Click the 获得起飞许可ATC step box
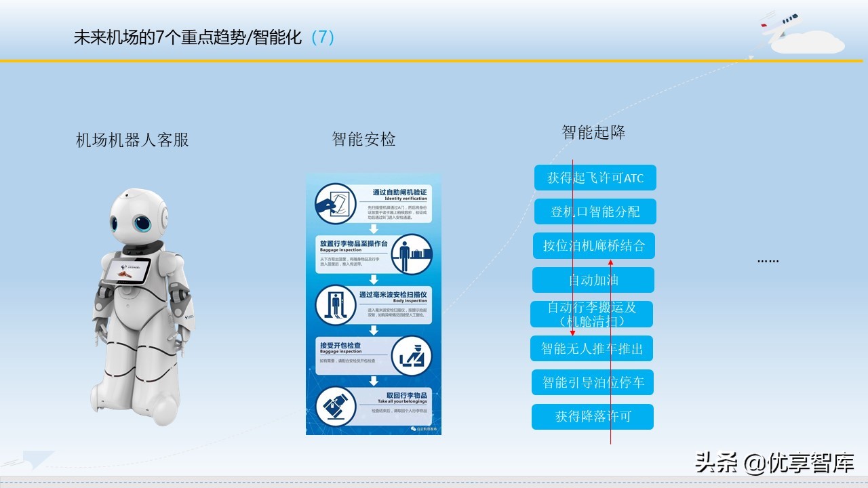Screen dimensions: 868x488 click(x=595, y=178)
